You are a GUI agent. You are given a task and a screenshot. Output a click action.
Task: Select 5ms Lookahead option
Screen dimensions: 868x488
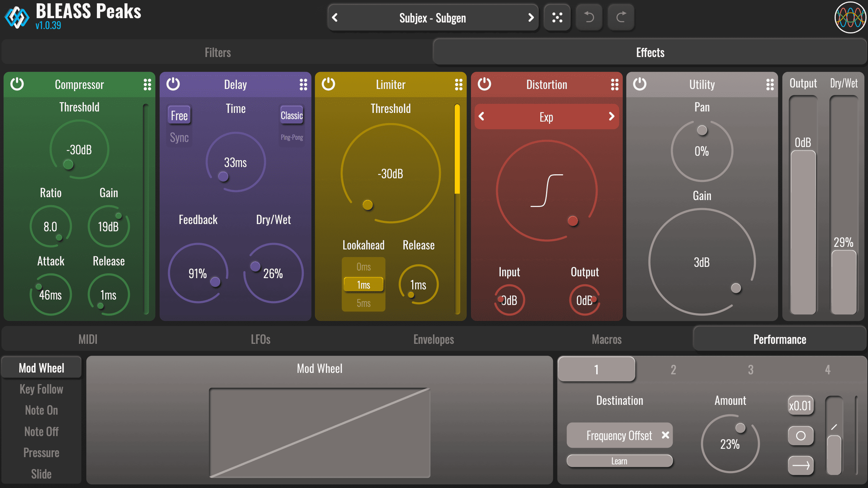tap(363, 303)
